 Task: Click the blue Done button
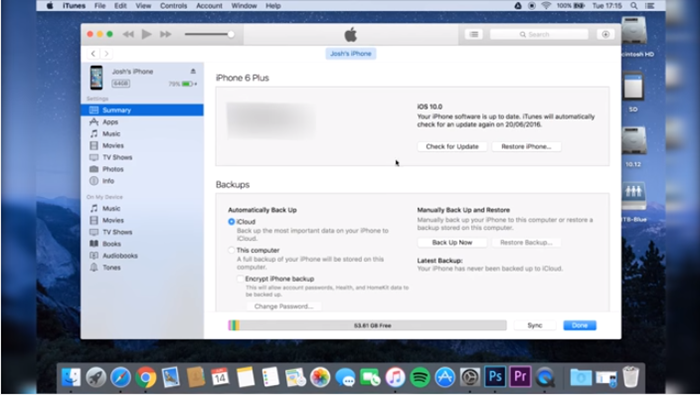579,325
